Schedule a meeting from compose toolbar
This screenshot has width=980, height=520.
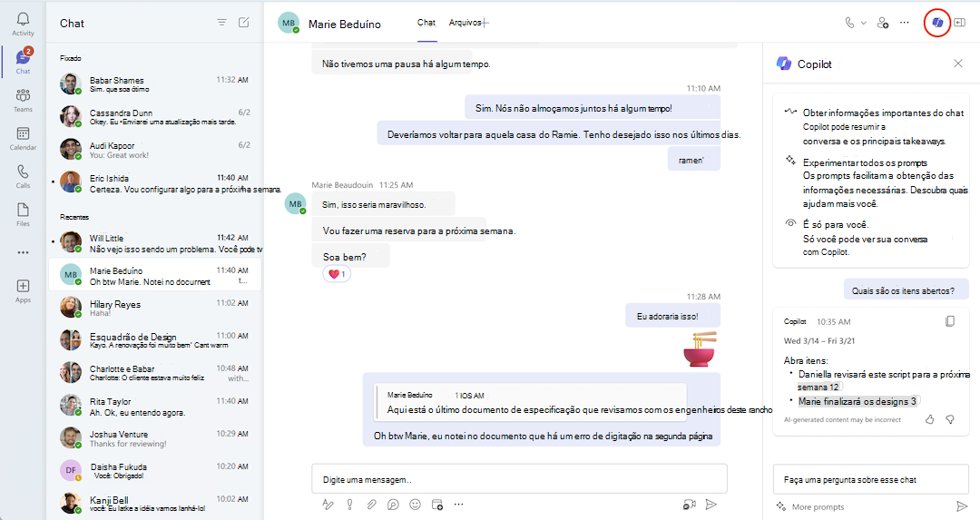436,505
